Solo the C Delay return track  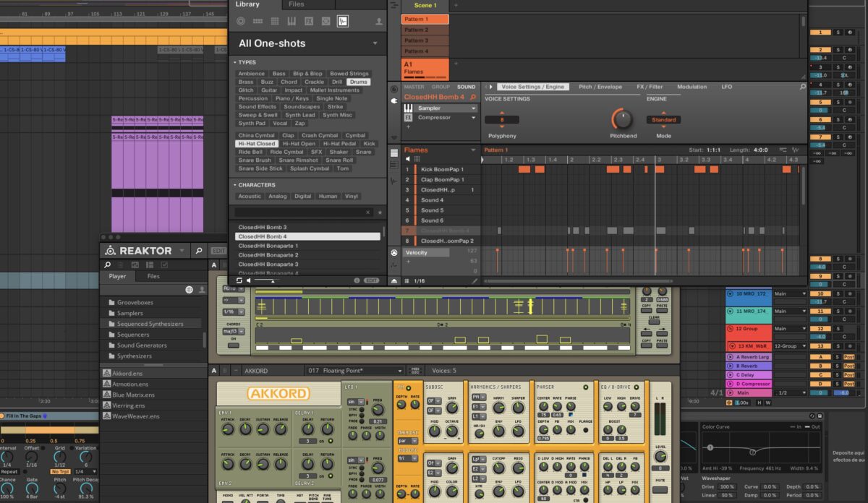838,374
